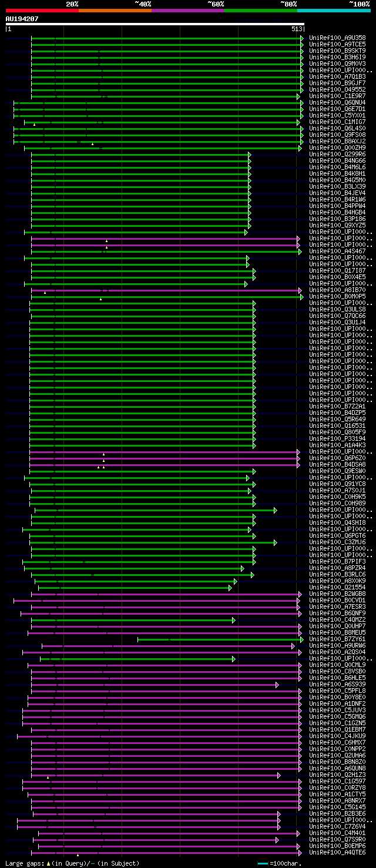The image size is (376, 868).
Task: Select label UniRef100_B0M0P5
Action: point(337,296)
